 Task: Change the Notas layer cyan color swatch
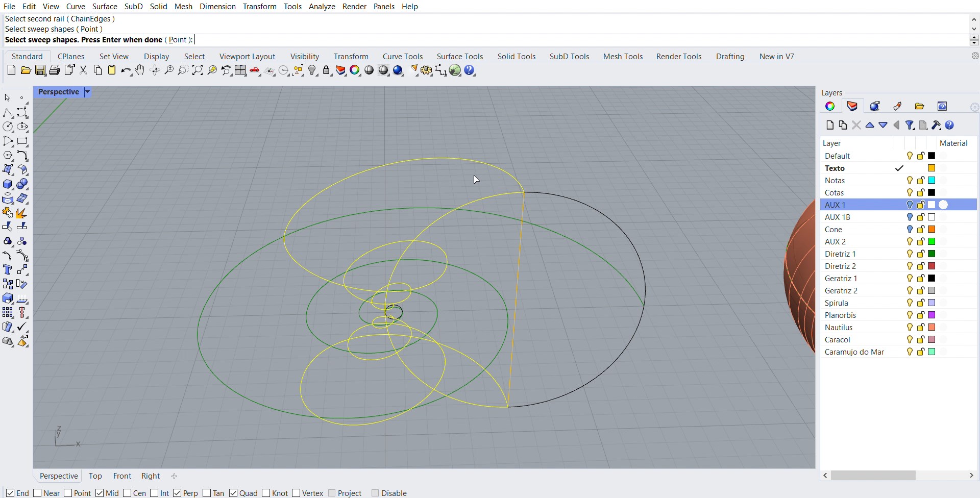point(932,180)
